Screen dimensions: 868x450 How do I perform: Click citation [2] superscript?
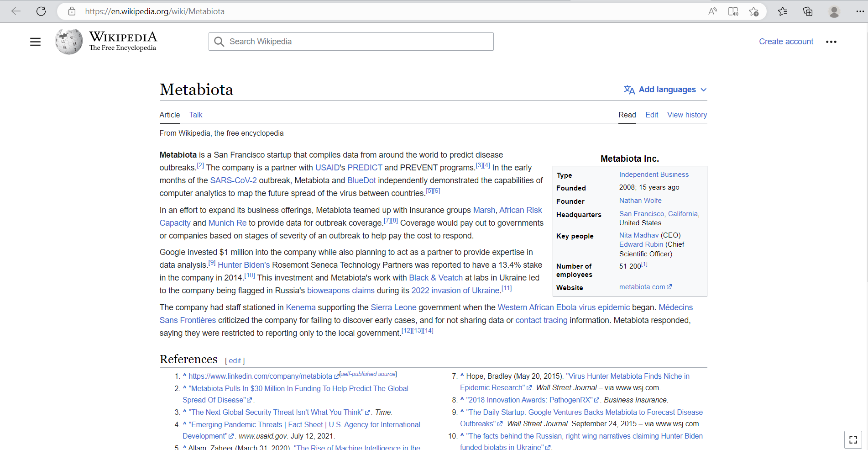coord(200,165)
